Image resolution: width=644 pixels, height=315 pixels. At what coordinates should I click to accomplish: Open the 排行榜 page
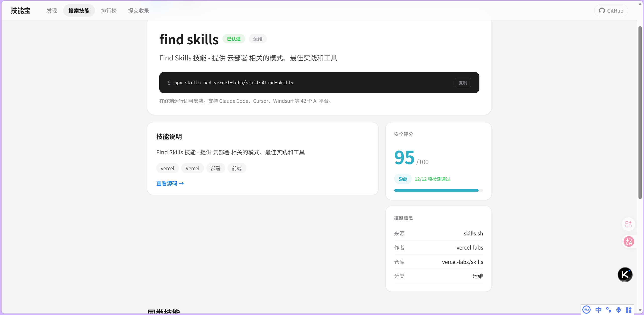(x=109, y=10)
